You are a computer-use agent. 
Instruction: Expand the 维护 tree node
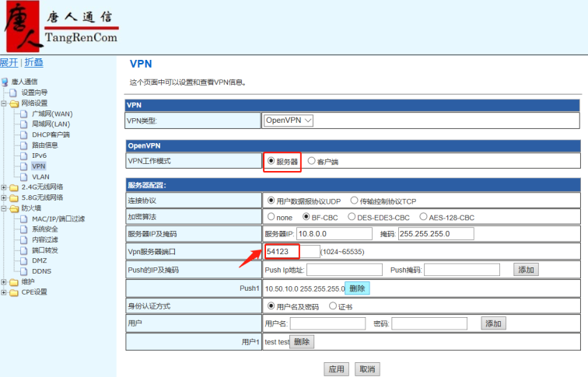[x=4, y=282]
